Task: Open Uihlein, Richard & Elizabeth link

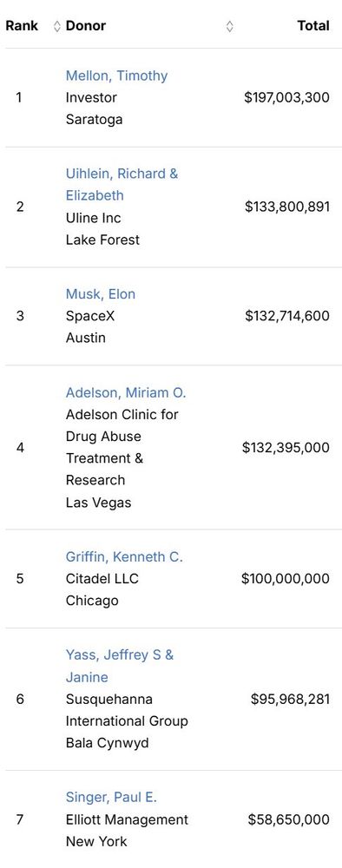Action: [x=122, y=184]
